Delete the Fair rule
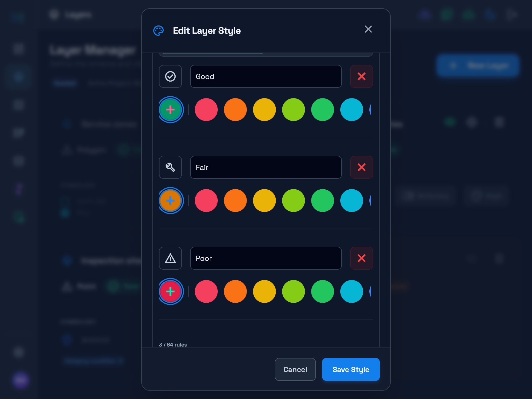The width and height of the screenshot is (532, 399). click(361, 167)
